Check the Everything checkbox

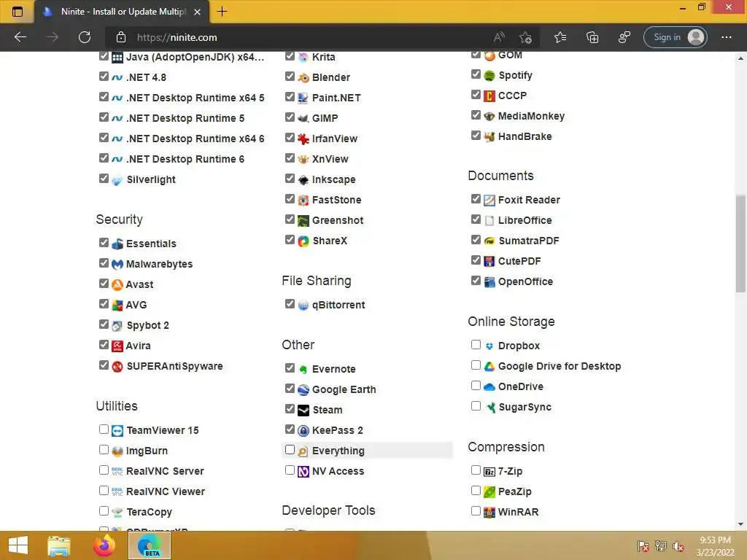click(290, 449)
